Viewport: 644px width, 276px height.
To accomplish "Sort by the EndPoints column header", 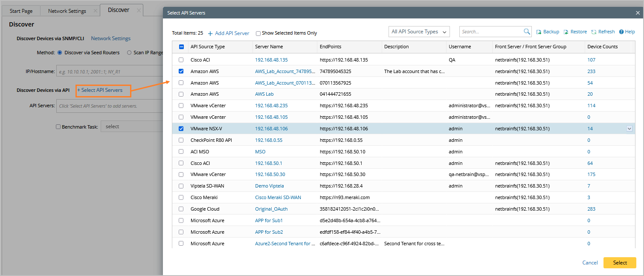I will tap(331, 47).
